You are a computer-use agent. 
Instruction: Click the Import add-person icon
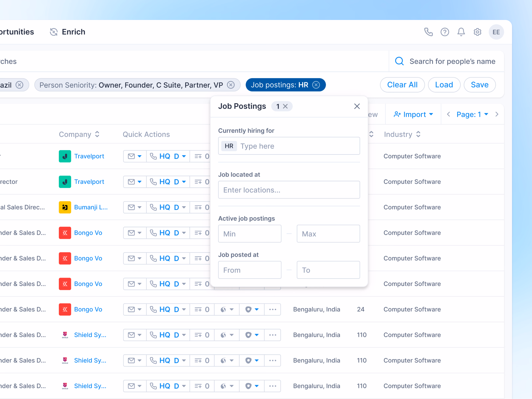pyautogui.click(x=397, y=115)
